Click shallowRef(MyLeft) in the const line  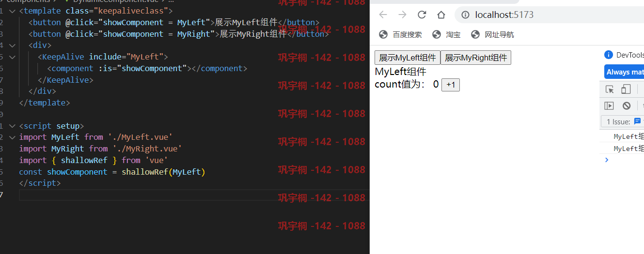click(x=164, y=172)
